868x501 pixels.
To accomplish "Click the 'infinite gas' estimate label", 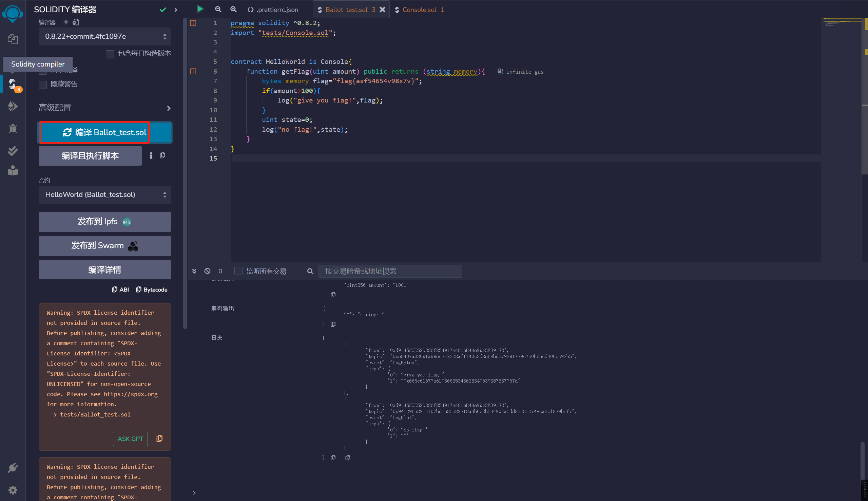I will tap(525, 72).
